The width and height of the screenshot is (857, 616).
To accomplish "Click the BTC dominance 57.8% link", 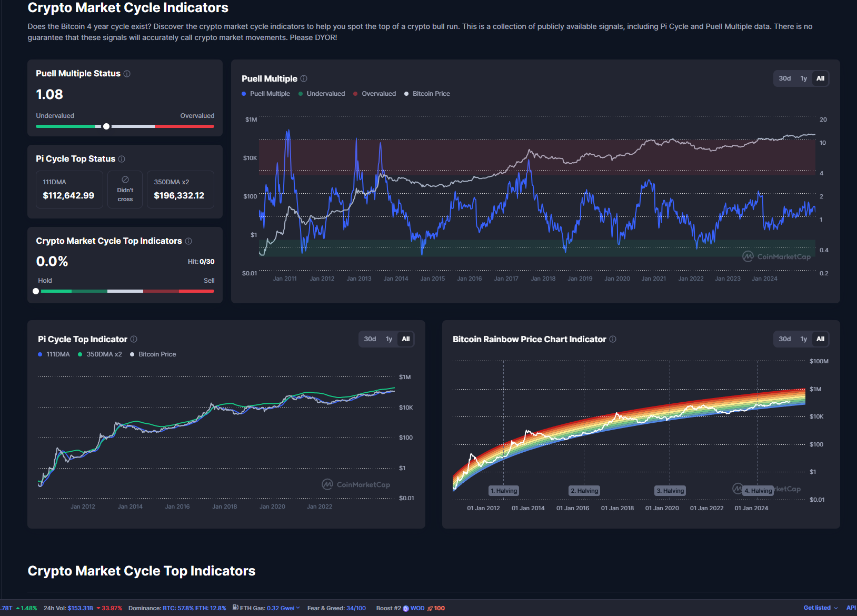I will tap(178, 608).
